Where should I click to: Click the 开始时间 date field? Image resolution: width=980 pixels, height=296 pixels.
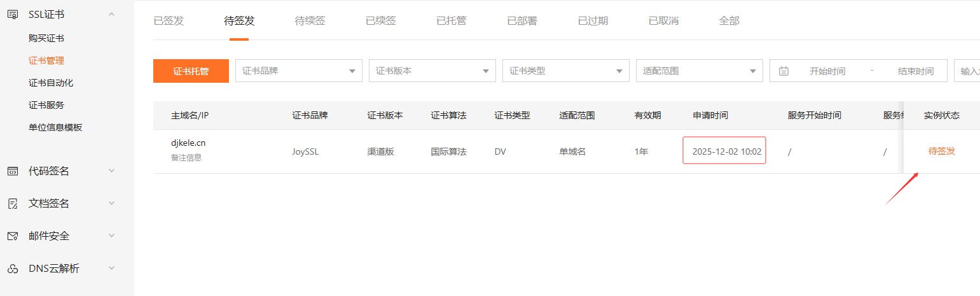pos(827,71)
